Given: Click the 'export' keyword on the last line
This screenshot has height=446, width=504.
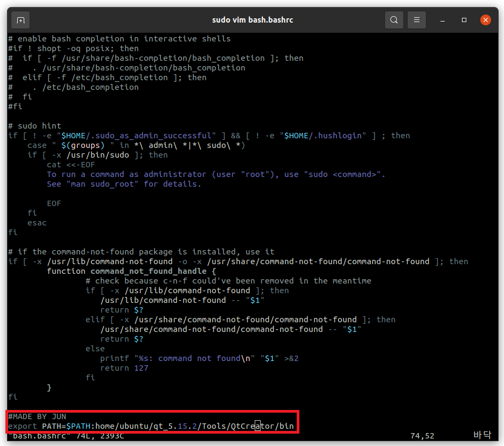Looking at the screenshot, I should tap(23, 427).
